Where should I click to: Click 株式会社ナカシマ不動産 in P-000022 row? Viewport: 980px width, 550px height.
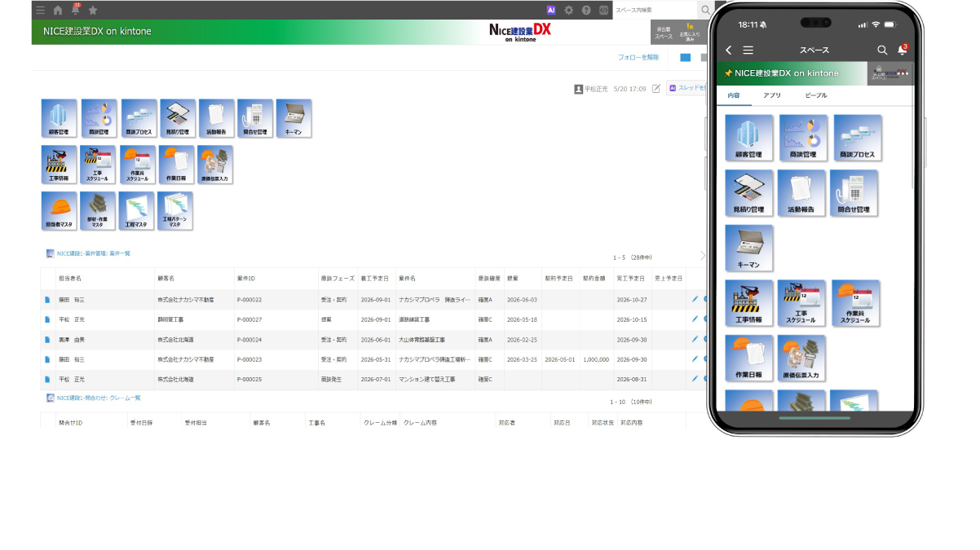pyautogui.click(x=187, y=300)
